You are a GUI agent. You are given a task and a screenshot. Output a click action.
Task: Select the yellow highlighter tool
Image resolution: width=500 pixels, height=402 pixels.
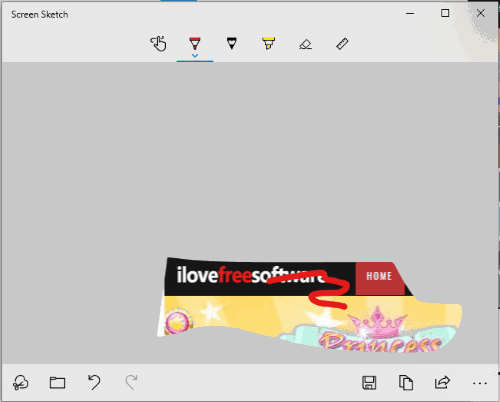pyautogui.click(x=268, y=44)
